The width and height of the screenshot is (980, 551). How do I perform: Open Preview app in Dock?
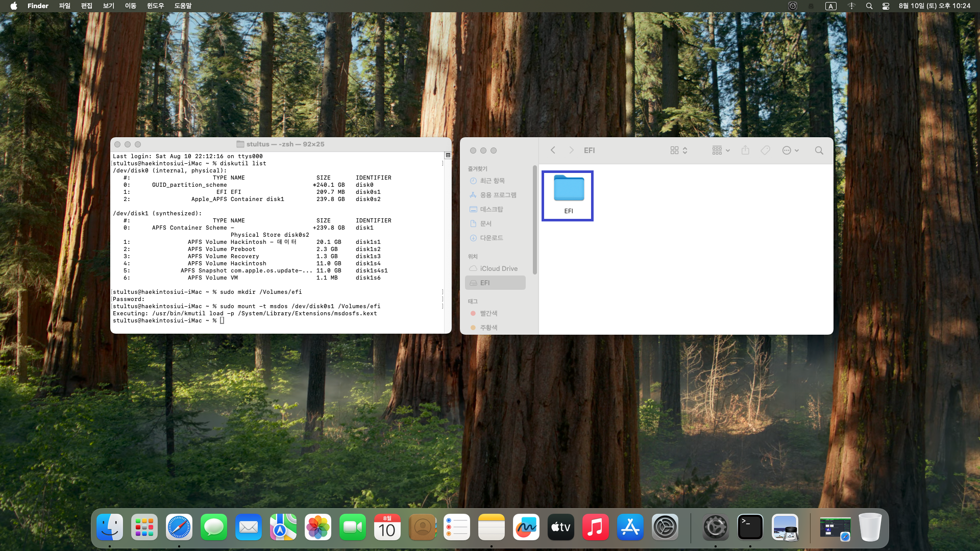[785, 527]
